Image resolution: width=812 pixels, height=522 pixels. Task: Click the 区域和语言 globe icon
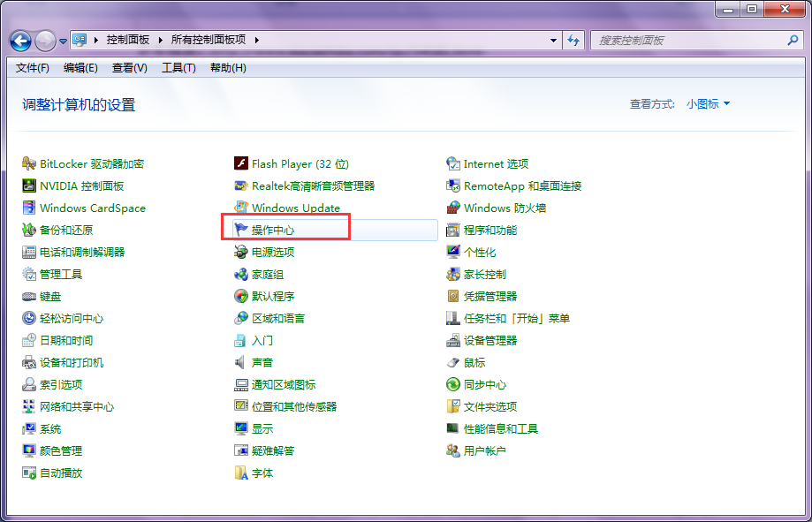coord(241,318)
